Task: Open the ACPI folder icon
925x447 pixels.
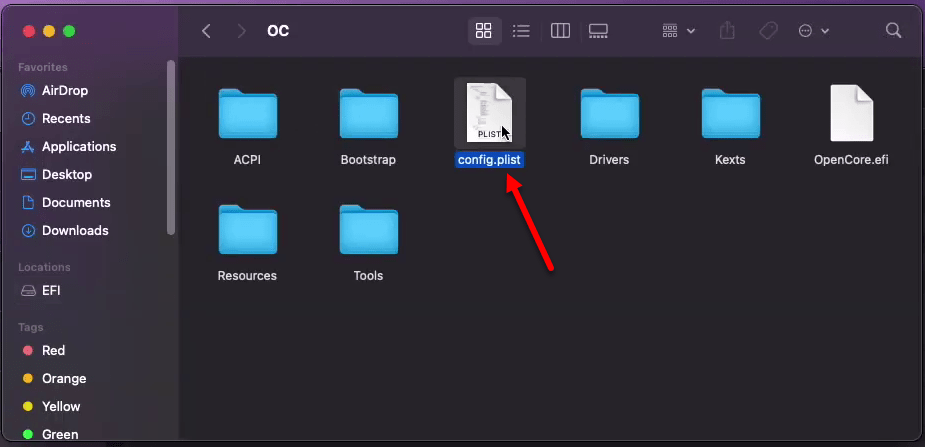Action: 247,114
